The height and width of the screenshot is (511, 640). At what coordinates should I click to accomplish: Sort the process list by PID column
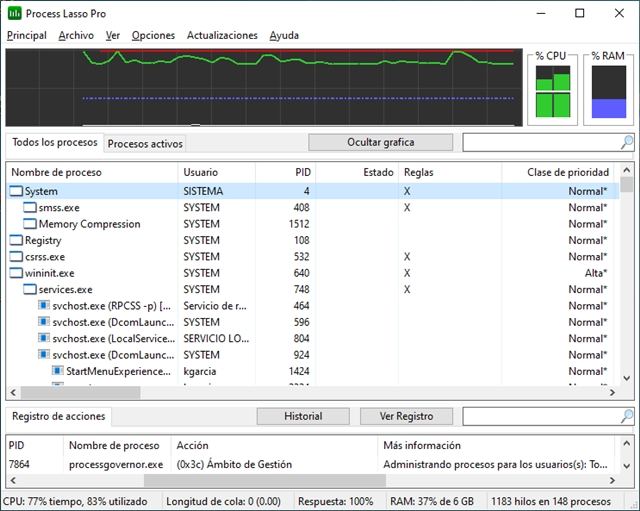(285, 172)
